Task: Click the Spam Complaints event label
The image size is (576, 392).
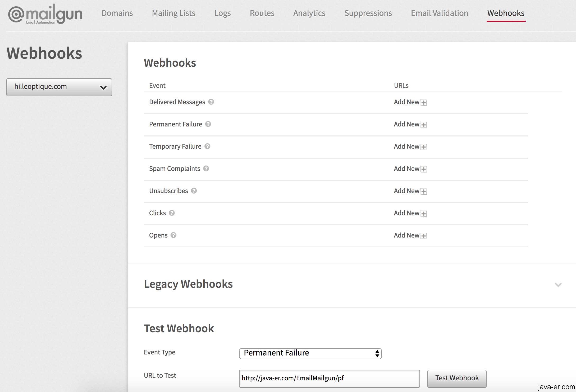Action: point(175,169)
